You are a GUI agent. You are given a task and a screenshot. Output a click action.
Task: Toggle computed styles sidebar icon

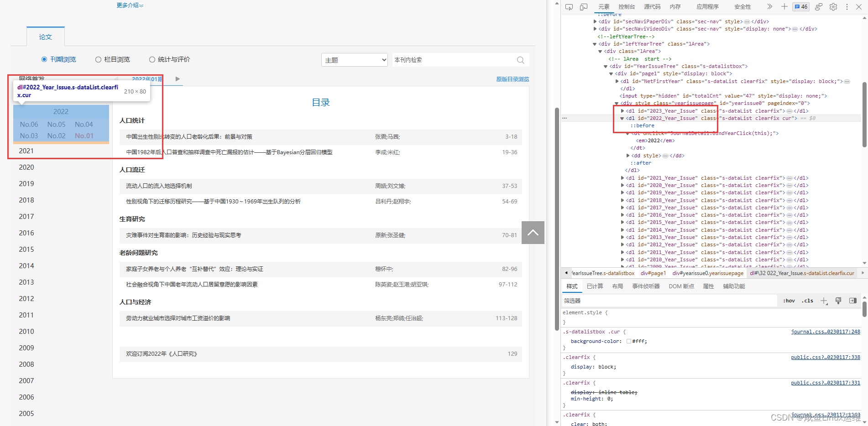852,301
